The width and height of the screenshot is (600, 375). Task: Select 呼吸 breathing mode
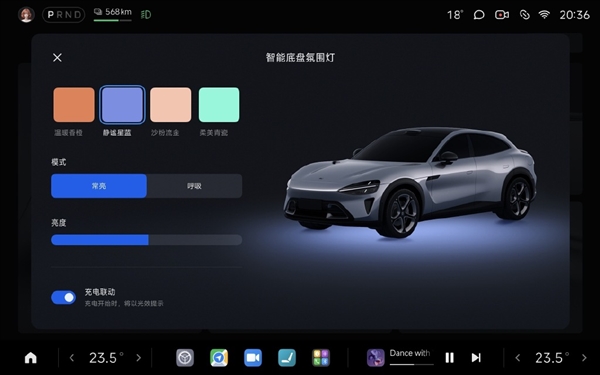click(194, 186)
